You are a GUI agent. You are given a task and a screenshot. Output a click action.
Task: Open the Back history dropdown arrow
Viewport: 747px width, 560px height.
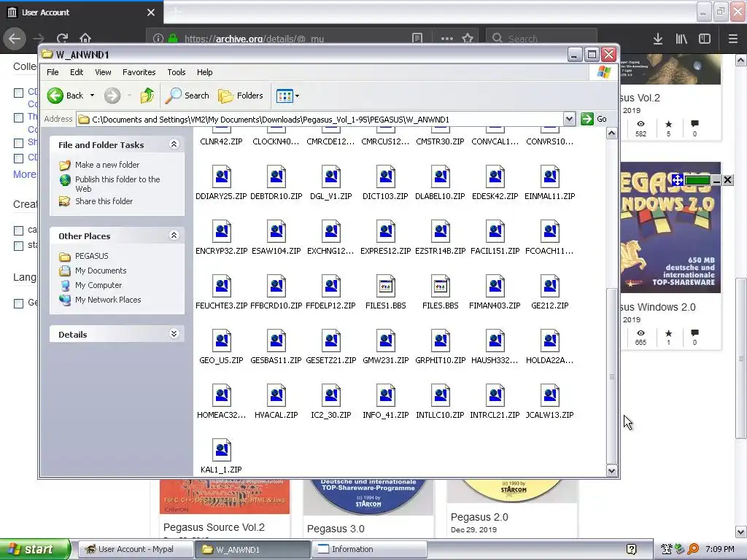93,96
